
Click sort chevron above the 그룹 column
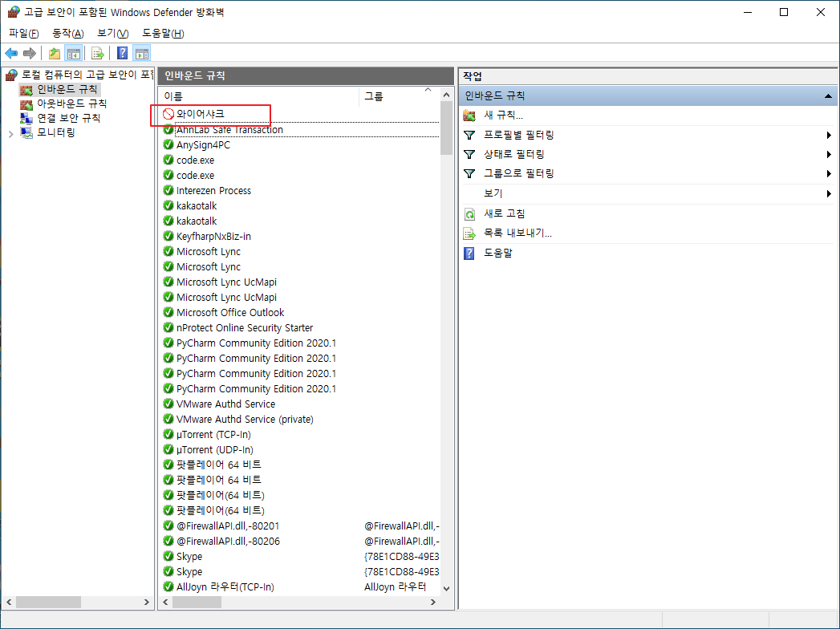(x=428, y=90)
